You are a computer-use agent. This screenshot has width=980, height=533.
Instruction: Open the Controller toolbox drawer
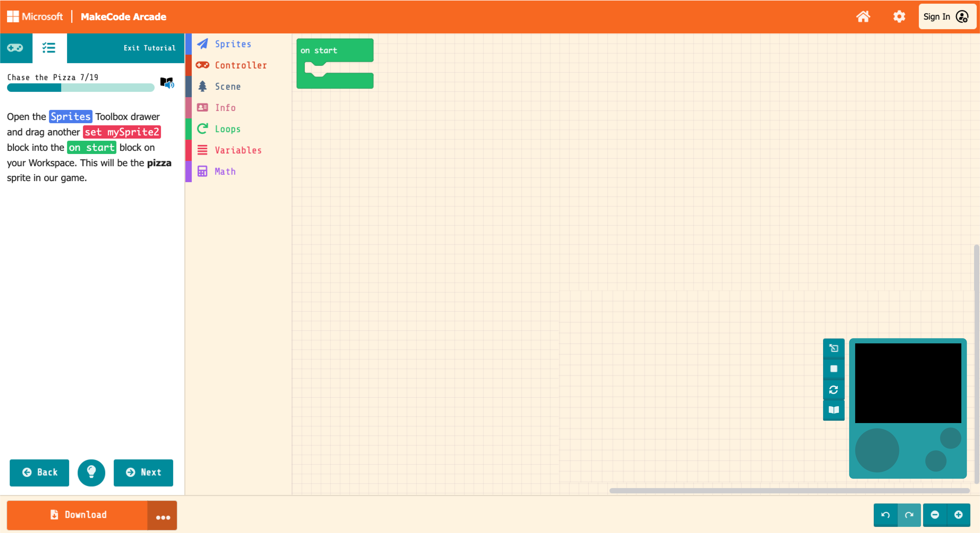click(240, 65)
